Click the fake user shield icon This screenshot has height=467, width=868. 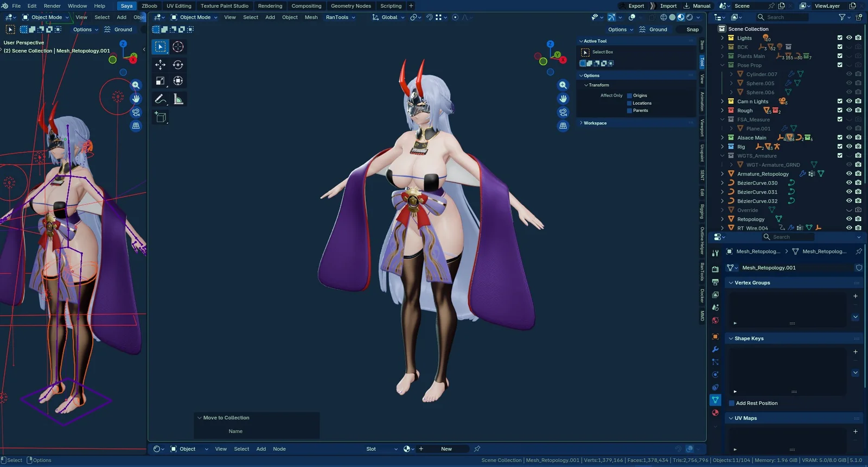pos(859,268)
